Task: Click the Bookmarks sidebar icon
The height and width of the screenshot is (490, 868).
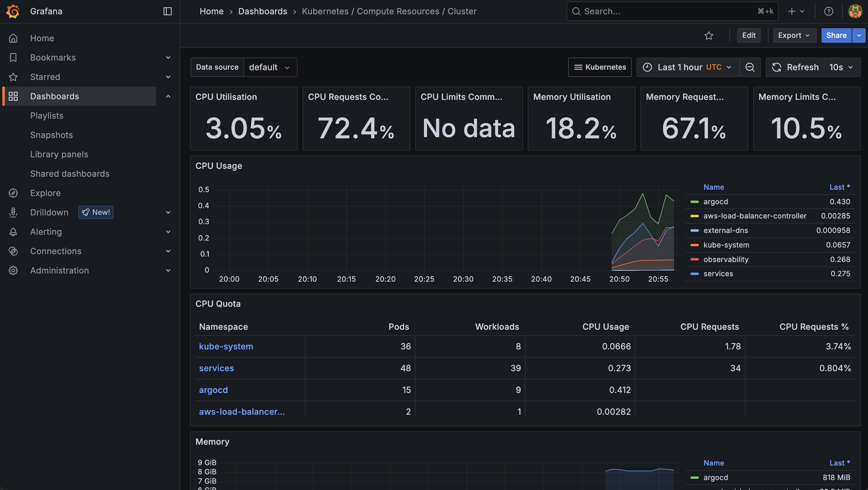Action: click(x=13, y=58)
